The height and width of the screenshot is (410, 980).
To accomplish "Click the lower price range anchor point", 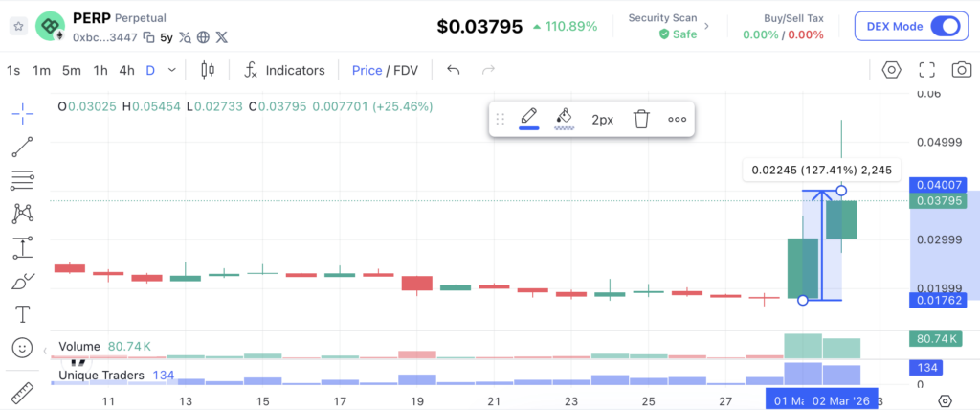I will pyautogui.click(x=803, y=301).
